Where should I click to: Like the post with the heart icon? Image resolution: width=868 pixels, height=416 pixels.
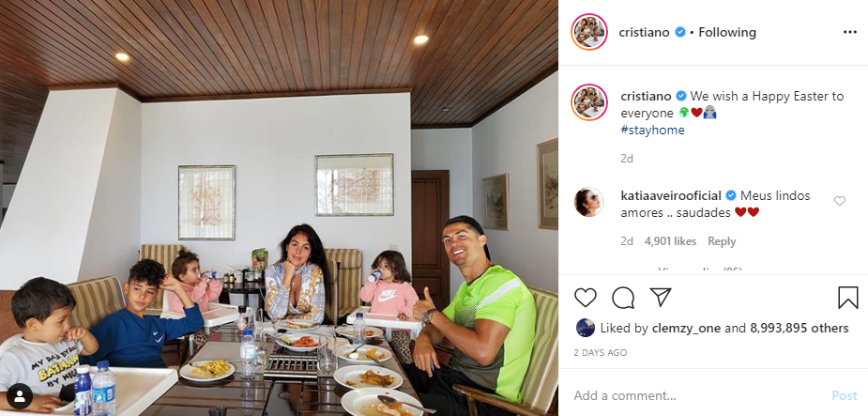pyautogui.click(x=586, y=298)
